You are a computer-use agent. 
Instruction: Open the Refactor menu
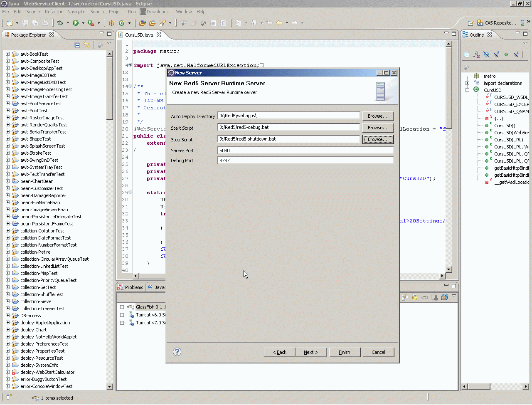(53, 12)
